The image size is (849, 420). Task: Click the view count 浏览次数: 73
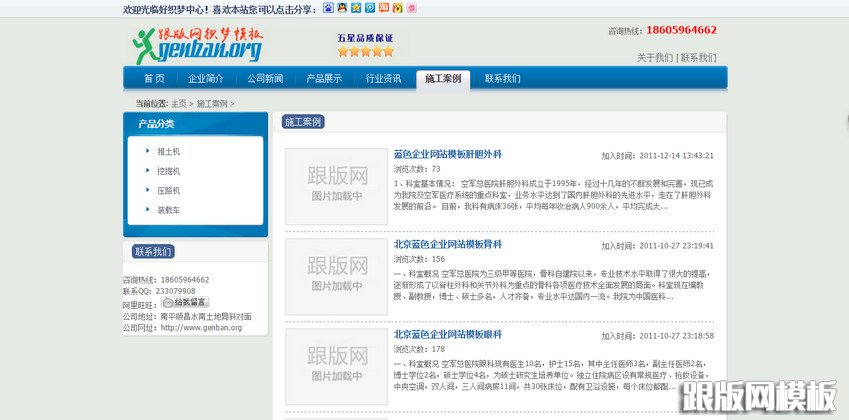[x=417, y=169]
